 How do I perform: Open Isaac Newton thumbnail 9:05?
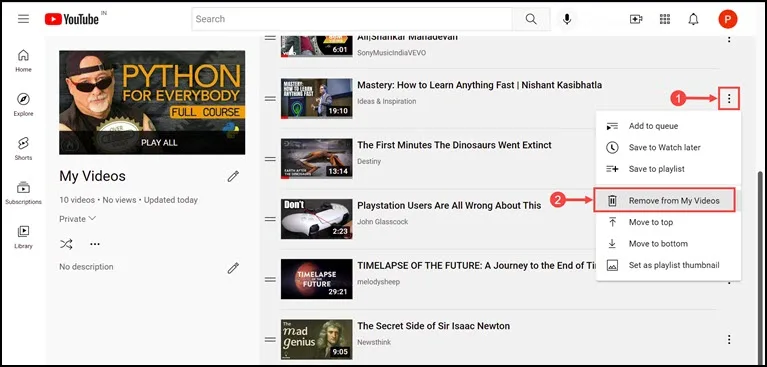coord(316,339)
